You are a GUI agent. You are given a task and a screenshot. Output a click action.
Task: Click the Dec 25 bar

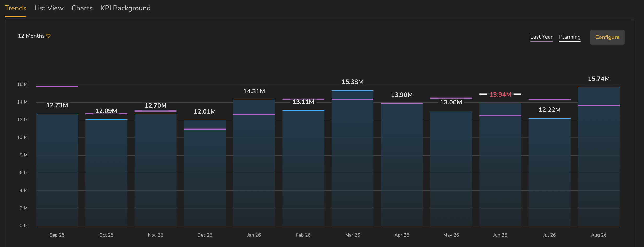(x=205, y=173)
